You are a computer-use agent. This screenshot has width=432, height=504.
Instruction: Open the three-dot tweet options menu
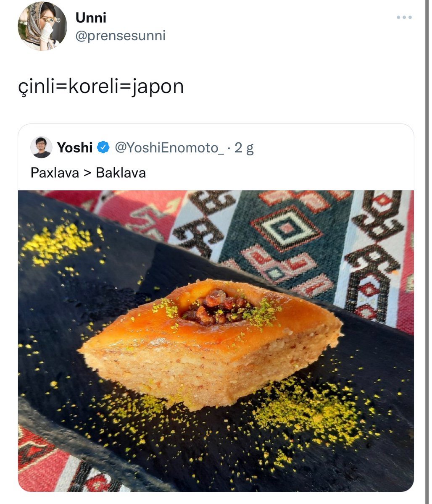coord(404,18)
